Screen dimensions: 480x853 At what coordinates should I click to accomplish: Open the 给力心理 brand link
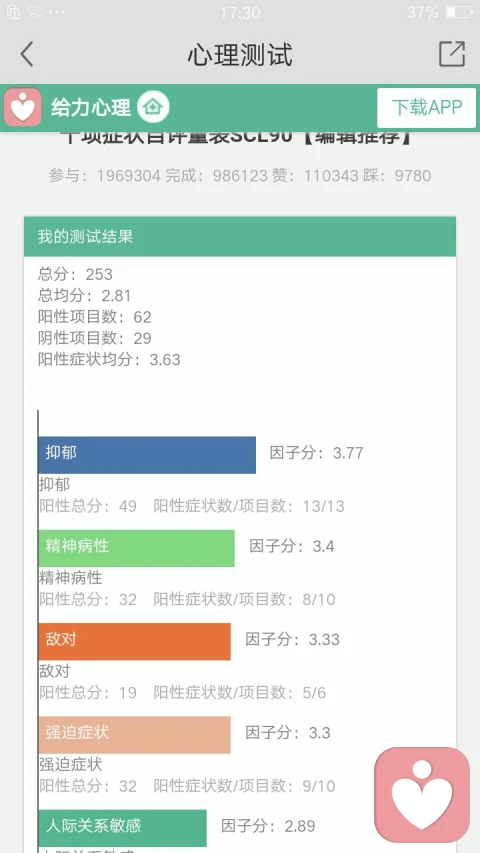click(91, 108)
